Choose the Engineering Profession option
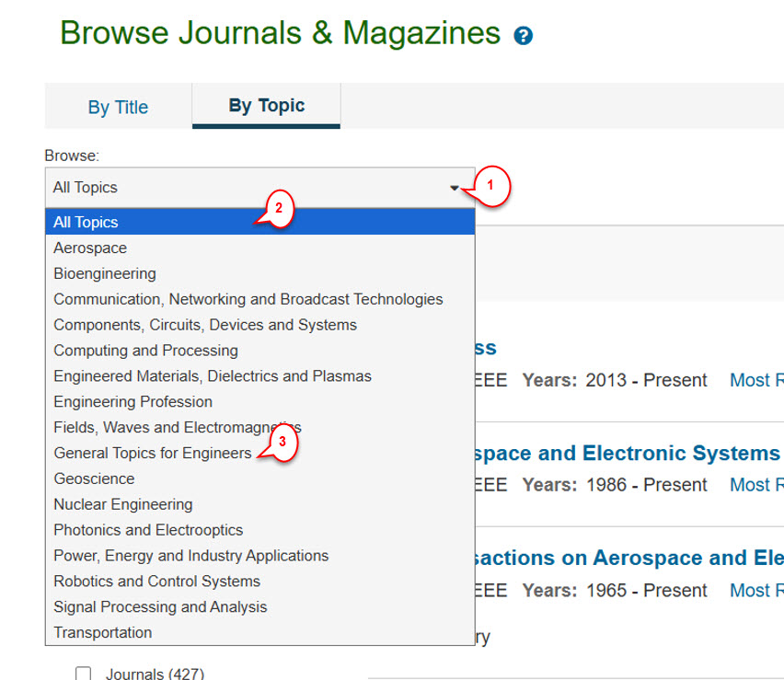This screenshot has height=680, width=784. click(x=133, y=402)
